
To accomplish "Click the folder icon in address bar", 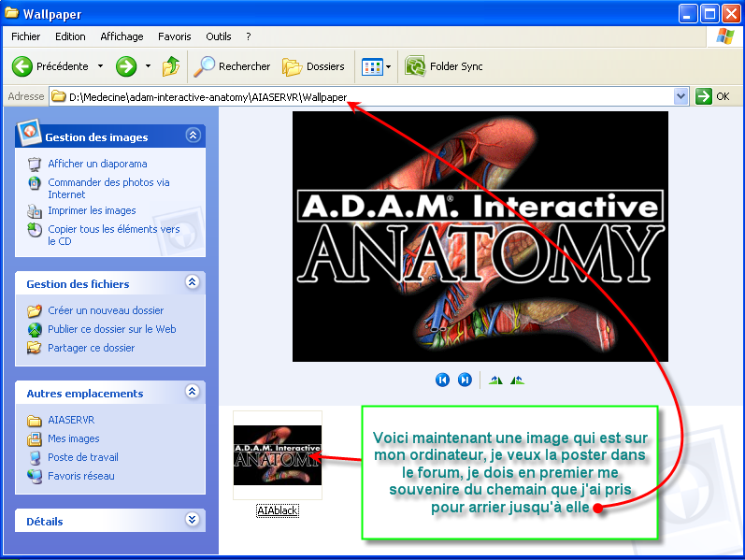I will tap(59, 97).
